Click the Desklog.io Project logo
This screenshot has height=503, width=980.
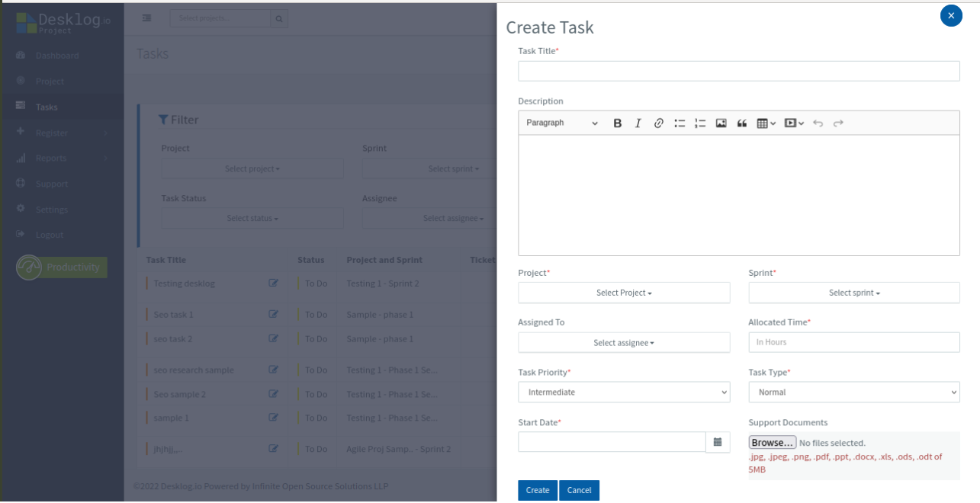click(63, 23)
